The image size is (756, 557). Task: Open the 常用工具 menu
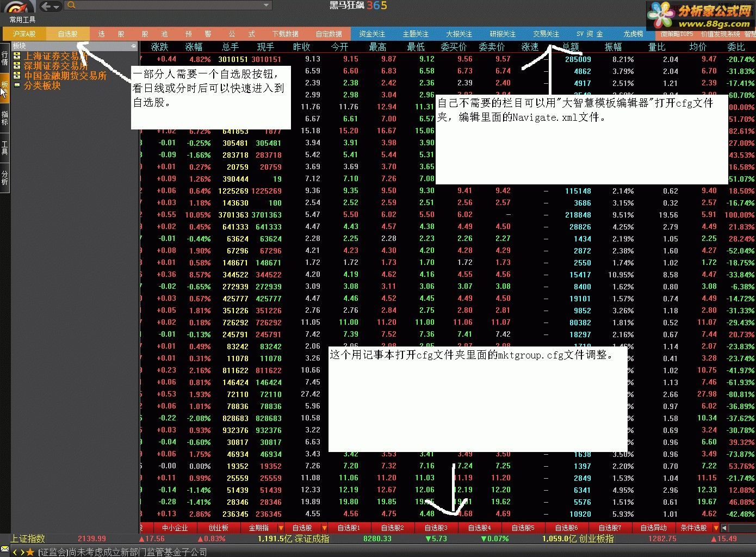click(x=22, y=20)
